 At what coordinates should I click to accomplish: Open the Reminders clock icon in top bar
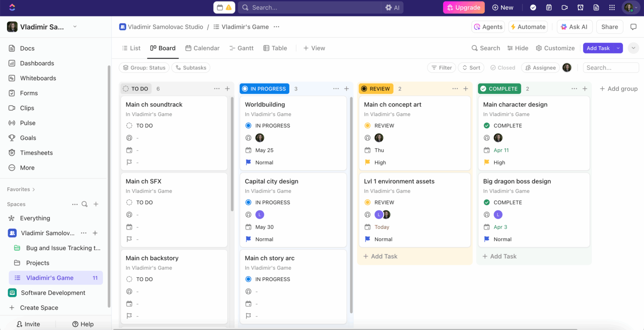pos(580,7)
